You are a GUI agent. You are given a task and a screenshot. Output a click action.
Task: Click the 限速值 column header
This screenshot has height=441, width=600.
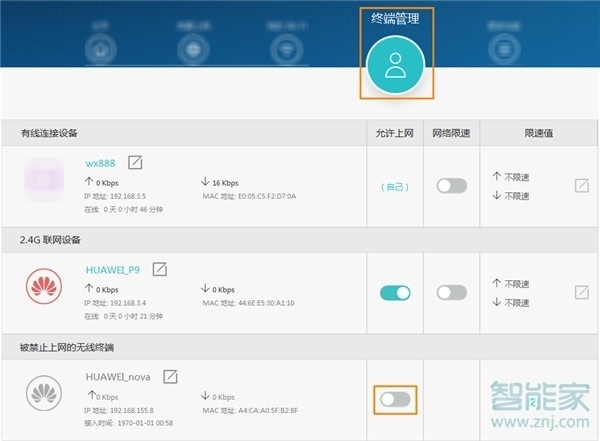pos(538,133)
